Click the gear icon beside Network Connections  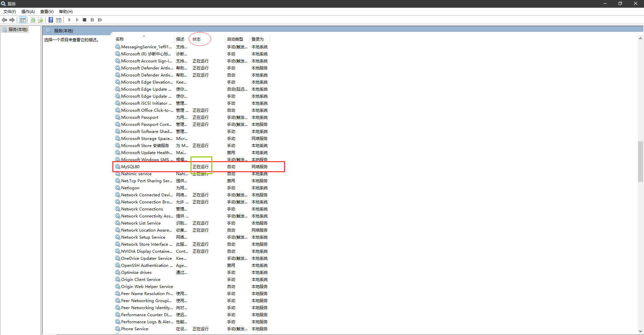pyautogui.click(x=118, y=209)
